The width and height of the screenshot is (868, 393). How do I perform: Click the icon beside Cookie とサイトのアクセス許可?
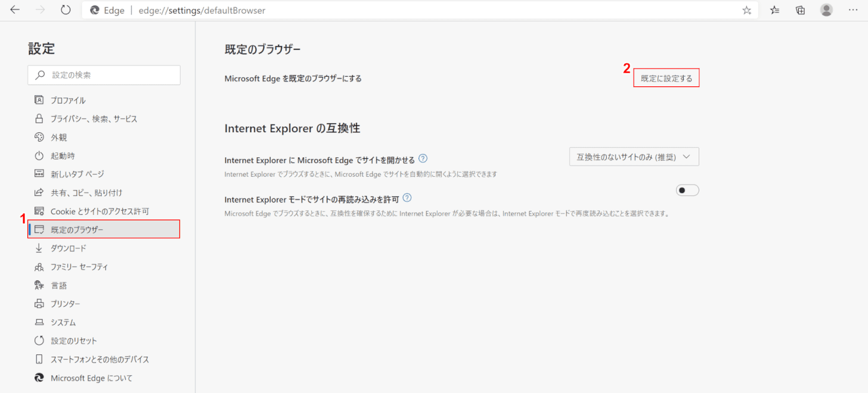(x=39, y=211)
